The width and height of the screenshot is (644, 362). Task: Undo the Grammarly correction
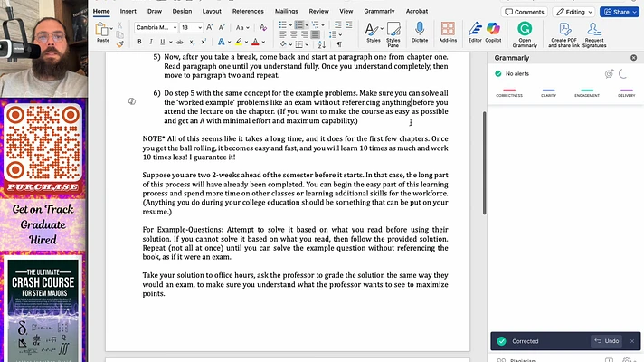[607, 341]
